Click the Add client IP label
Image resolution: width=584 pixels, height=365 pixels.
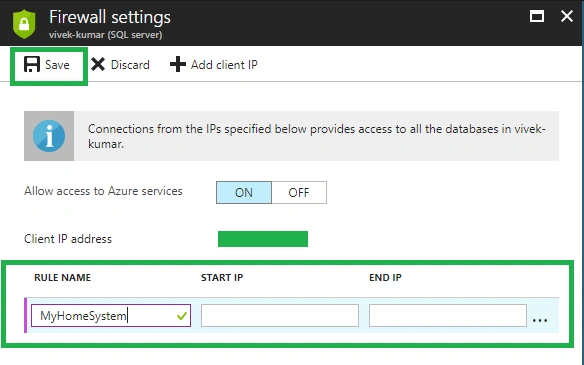pos(224,65)
